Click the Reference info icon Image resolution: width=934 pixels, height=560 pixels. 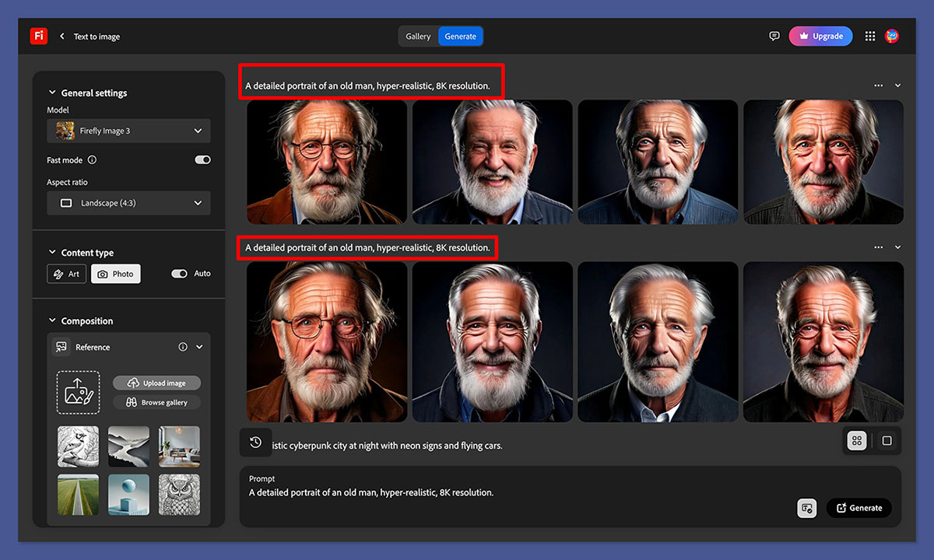(x=183, y=347)
